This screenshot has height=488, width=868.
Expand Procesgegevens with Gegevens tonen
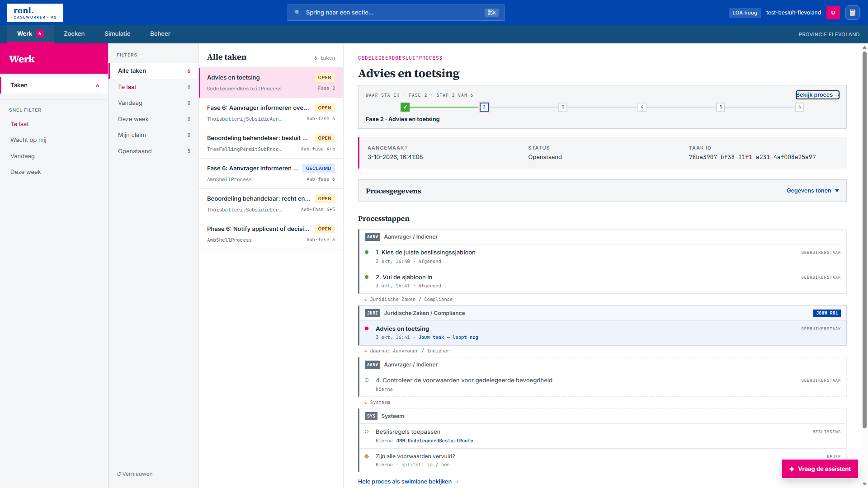pos(813,191)
